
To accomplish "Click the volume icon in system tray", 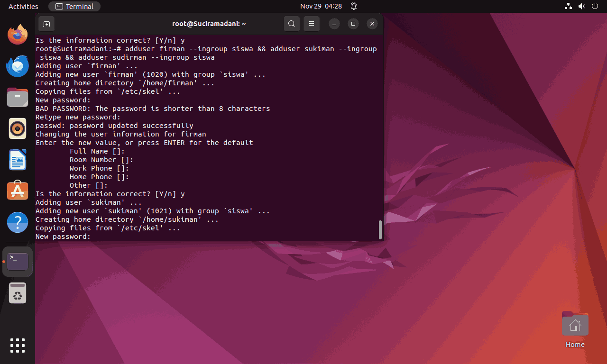I will [x=581, y=7].
